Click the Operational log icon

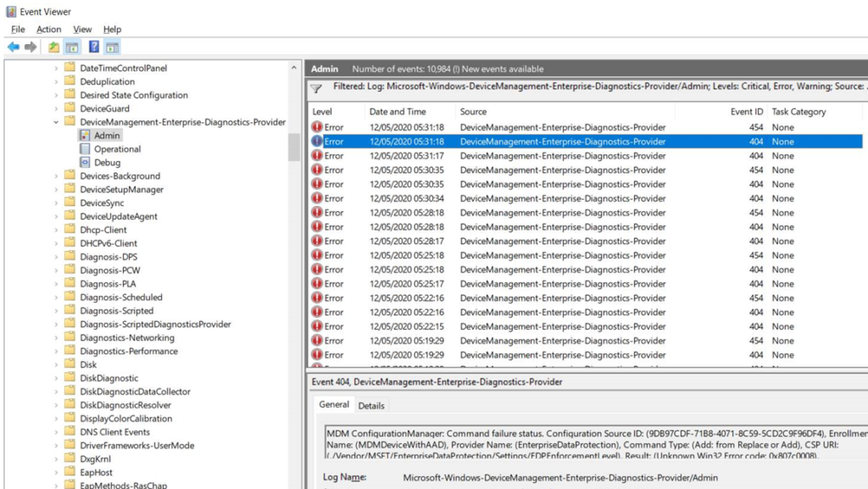pos(85,149)
